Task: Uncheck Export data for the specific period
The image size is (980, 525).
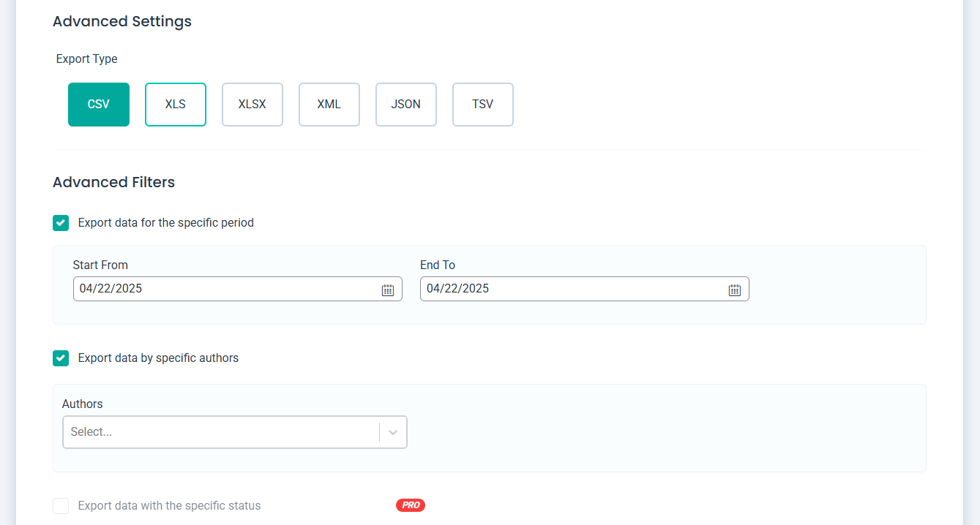Action: 61,223
